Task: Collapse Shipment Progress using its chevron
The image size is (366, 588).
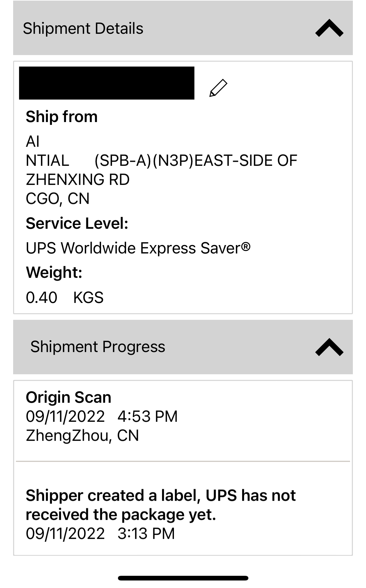Action: (329, 347)
